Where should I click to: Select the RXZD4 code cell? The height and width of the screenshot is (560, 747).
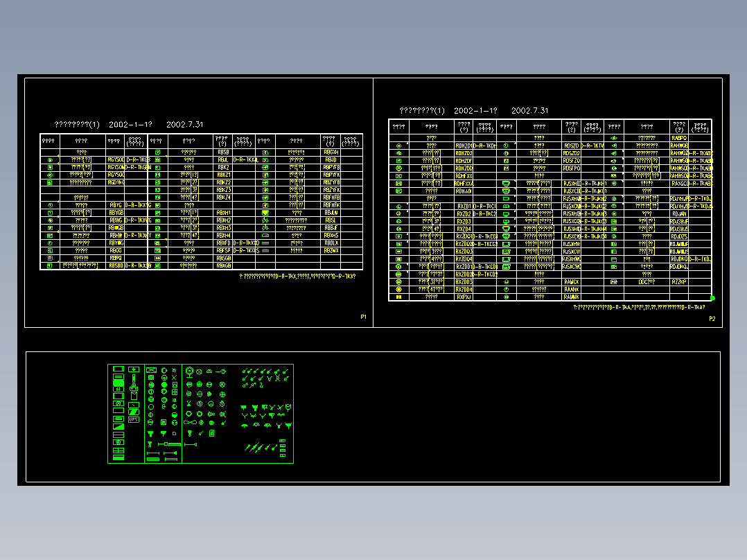click(464, 229)
